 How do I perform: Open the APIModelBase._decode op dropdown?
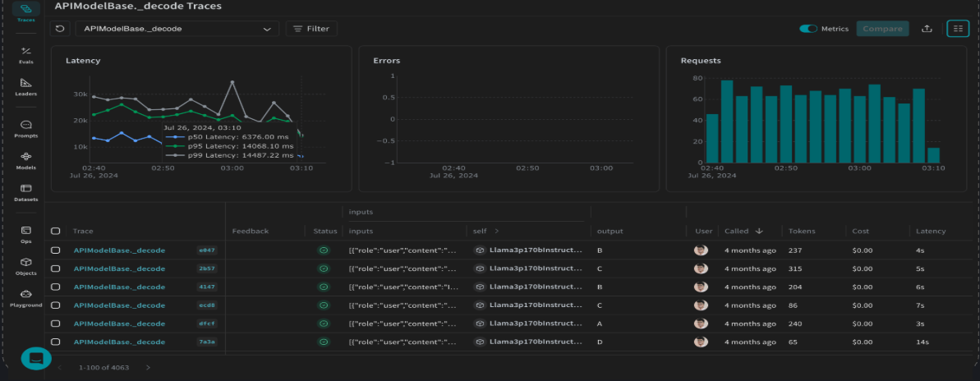coord(177,29)
